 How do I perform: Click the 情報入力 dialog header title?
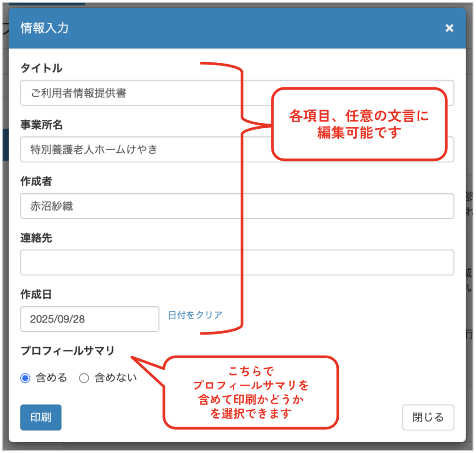[x=45, y=28]
